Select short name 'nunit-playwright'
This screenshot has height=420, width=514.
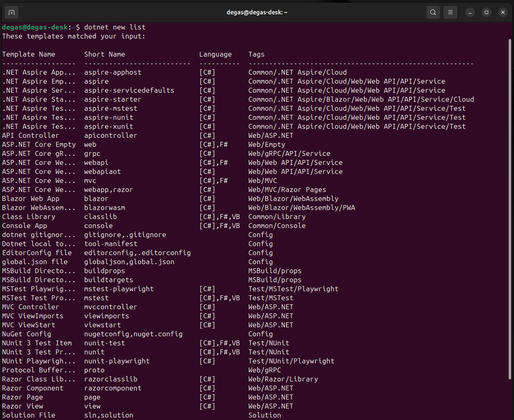click(117, 361)
